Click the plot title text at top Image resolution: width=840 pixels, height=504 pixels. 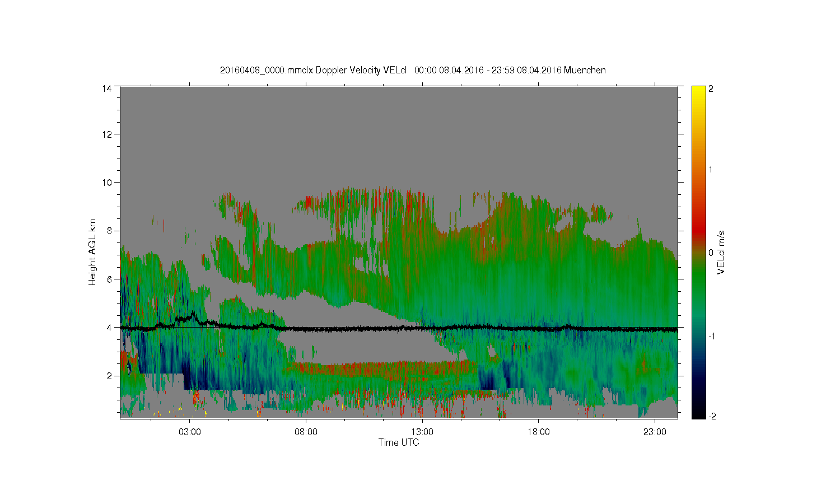pos(413,70)
